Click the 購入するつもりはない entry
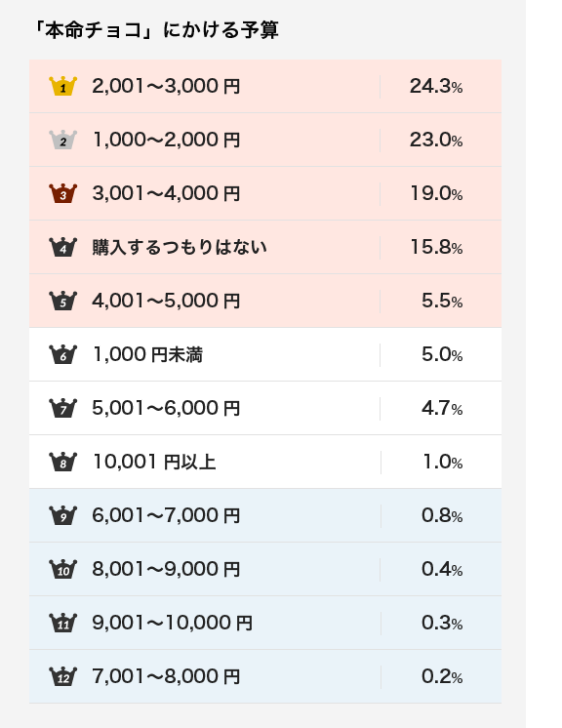The width and height of the screenshot is (562, 728). [x=180, y=247]
